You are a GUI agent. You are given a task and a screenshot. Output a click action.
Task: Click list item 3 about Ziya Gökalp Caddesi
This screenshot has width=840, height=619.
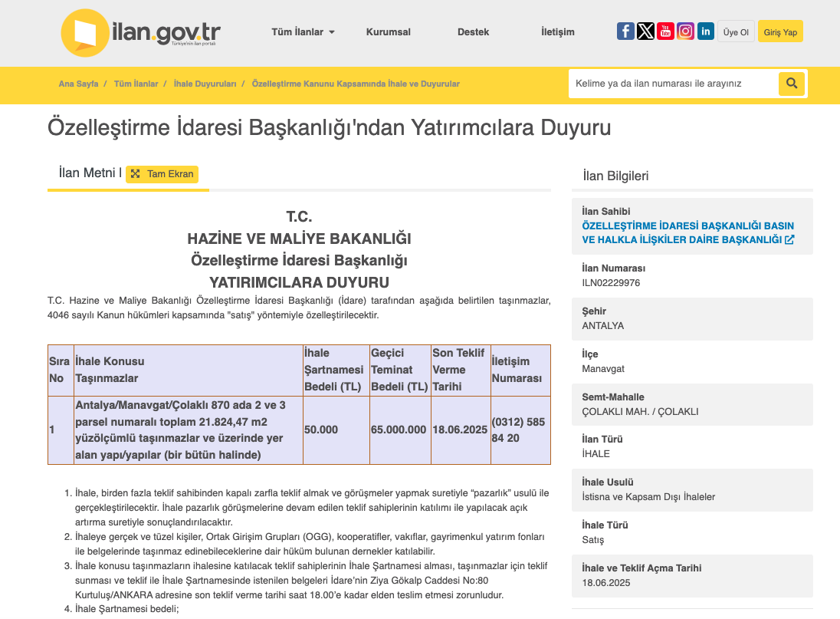pyautogui.click(x=310, y=581)
